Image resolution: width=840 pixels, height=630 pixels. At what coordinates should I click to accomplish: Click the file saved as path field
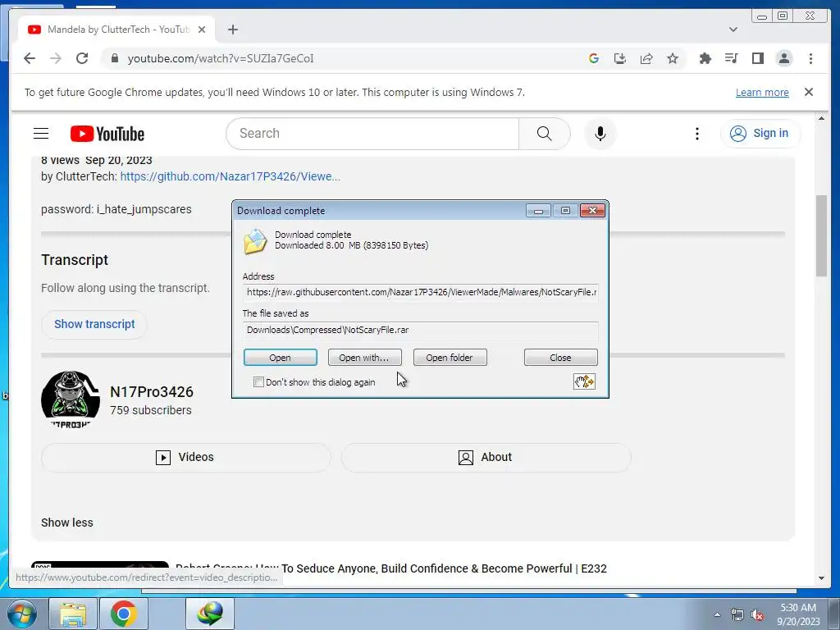pos(421,330)
